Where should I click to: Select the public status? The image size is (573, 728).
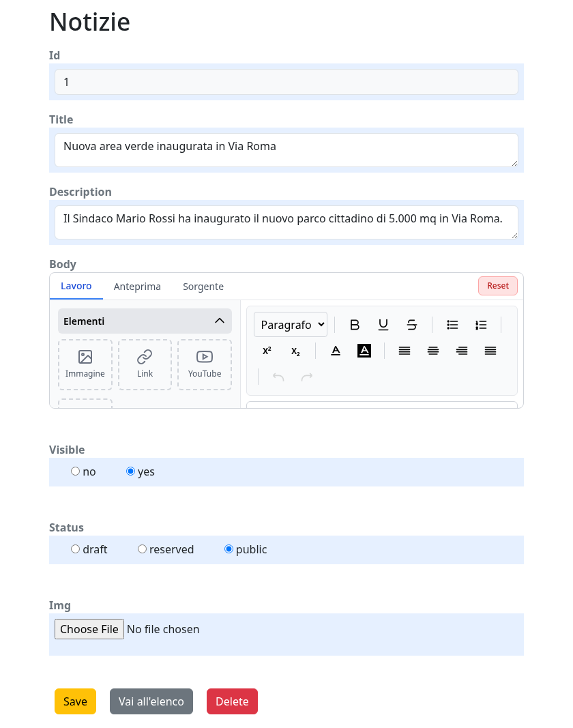click(229, 549)
